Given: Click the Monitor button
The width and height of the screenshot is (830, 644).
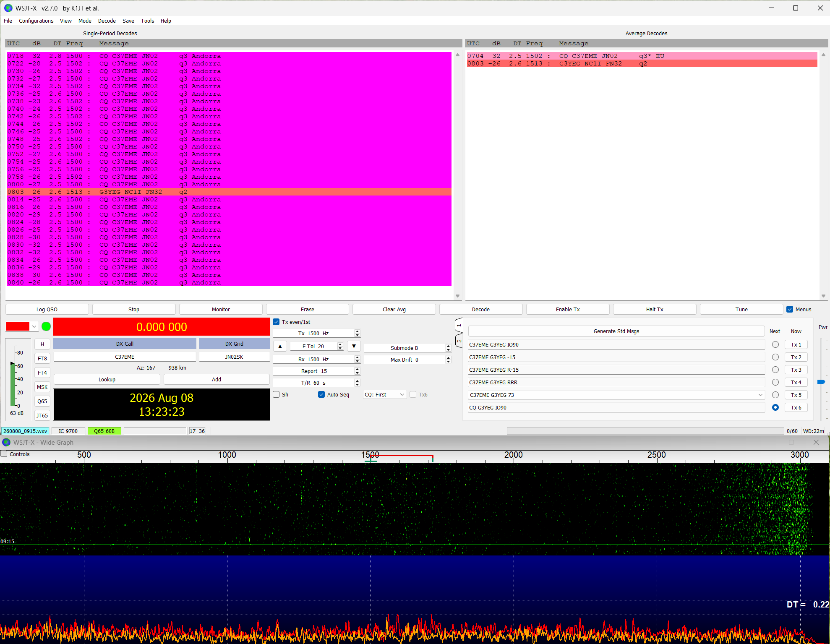Looking at the screenshot, I should tap(221, 310).
